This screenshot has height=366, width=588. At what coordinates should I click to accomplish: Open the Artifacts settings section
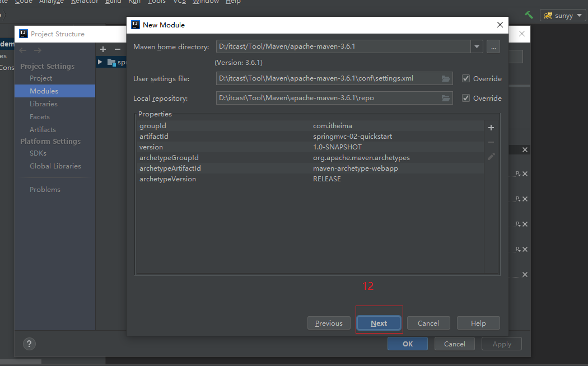43,130
